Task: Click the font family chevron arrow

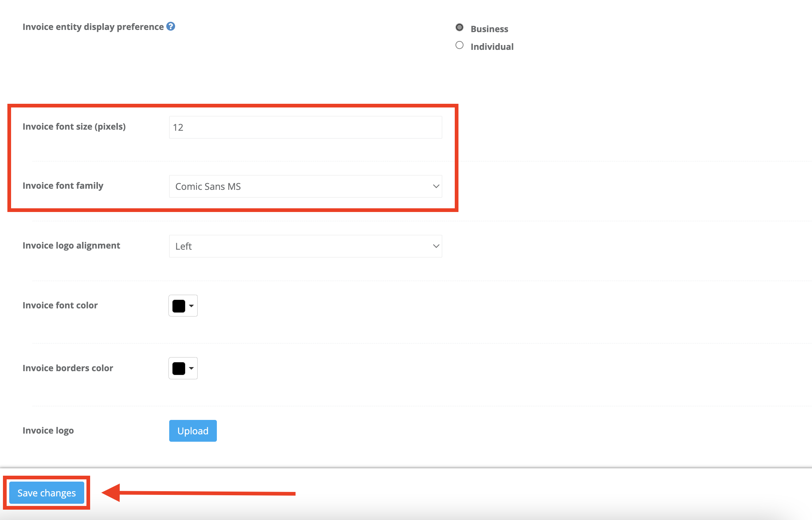Action: click(x=436, y=187)
